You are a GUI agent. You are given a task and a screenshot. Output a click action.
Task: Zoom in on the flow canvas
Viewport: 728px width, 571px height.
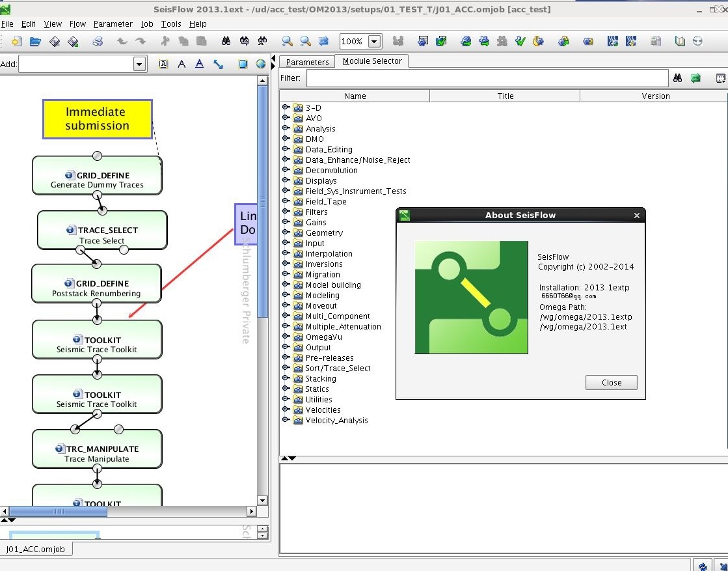click(x=288, y=42)
